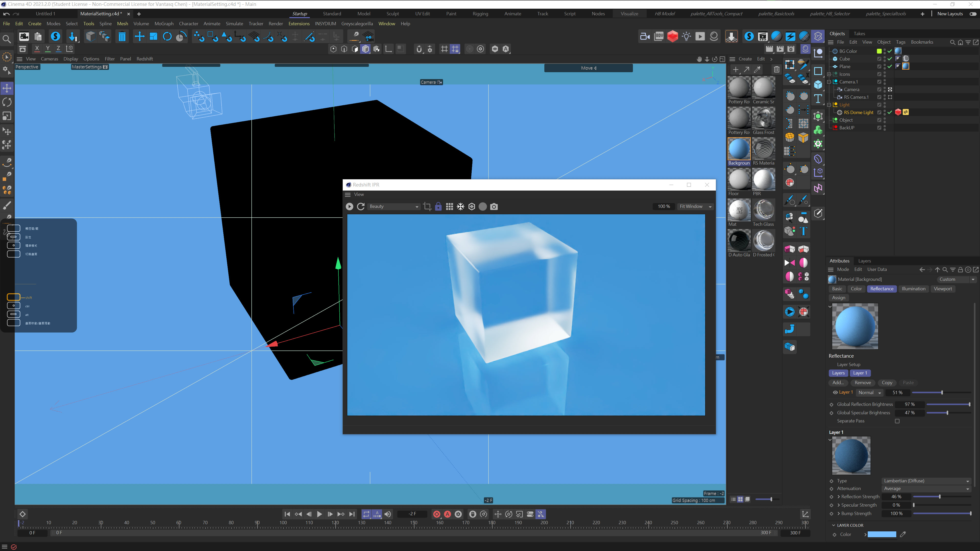
Task: Delete material with the trash icon
Action: pyautogui.click(x=776, y=70)
